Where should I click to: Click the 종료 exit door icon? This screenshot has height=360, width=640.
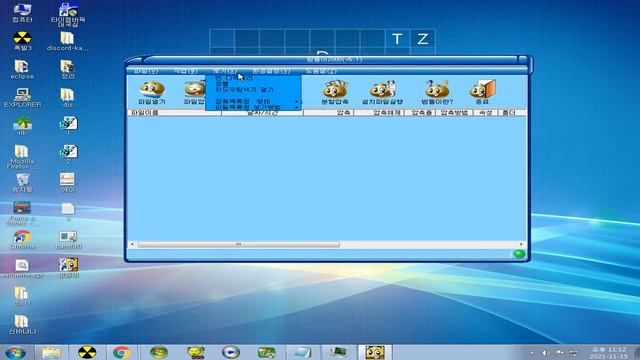[482, 92]
